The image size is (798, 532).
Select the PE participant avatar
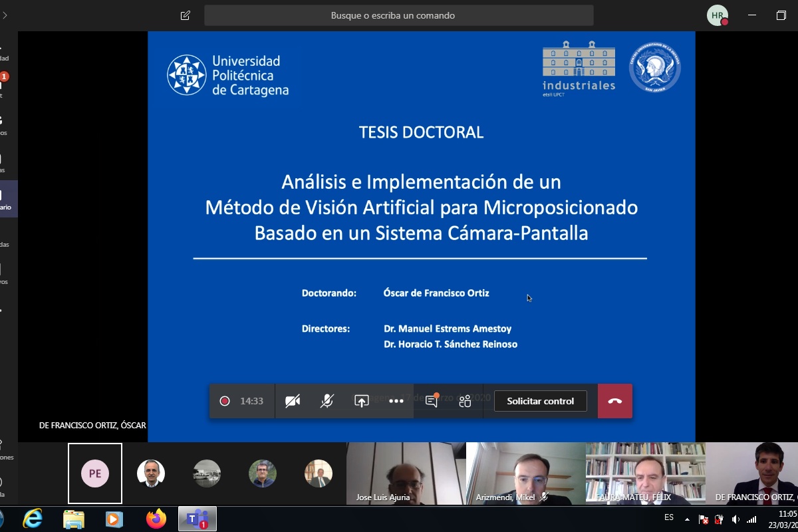(95, 473)
